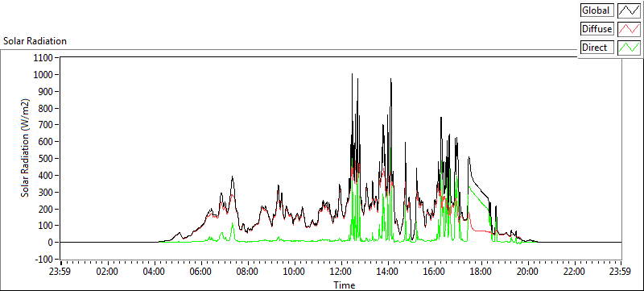The height and width of the screenshot is (291, 644).
Task: Open the Diffuse red line style swatch
Action: pos(630,29)
